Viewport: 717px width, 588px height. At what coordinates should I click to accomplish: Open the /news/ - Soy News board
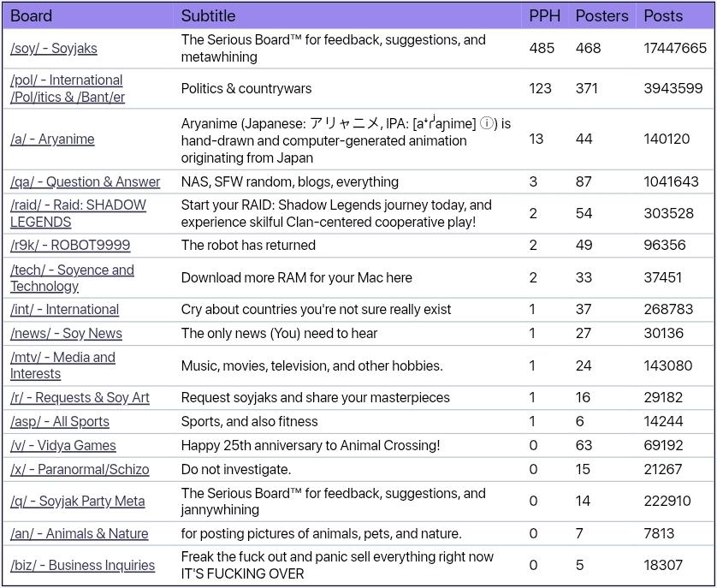coord(66,334)
